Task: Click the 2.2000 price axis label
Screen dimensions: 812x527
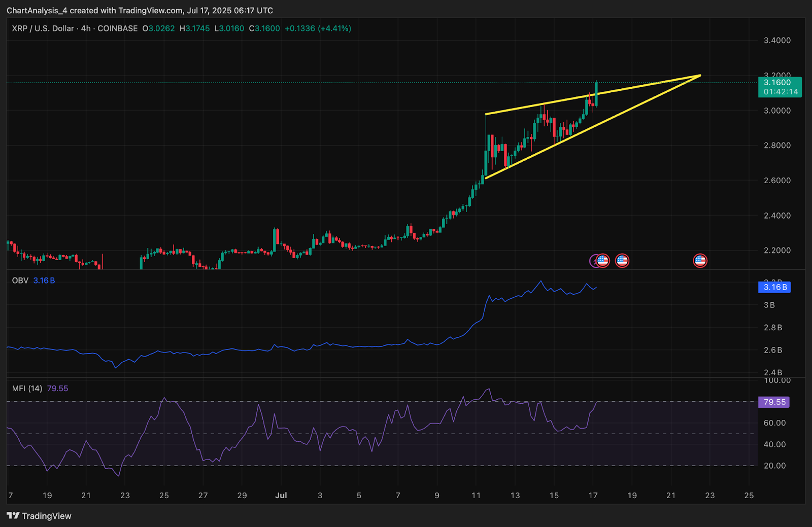Action: pos(777,251)
